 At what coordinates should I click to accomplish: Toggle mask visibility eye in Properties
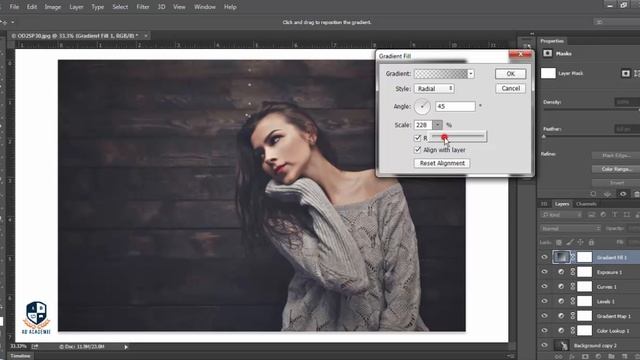(623, 194)
